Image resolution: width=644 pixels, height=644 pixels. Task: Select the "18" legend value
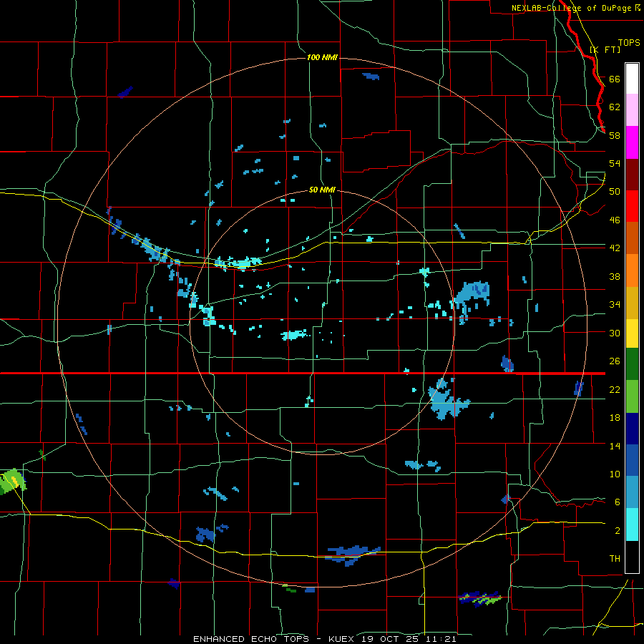[x=615, y=418]
